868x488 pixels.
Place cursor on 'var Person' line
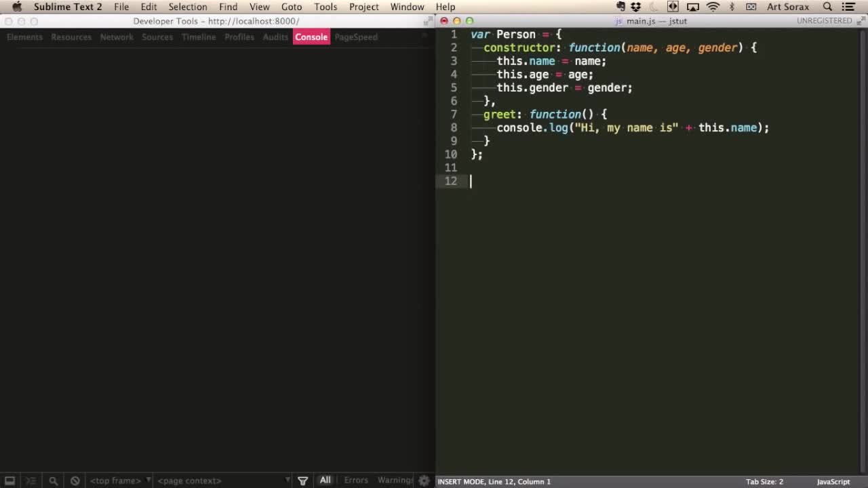[516, 34]
